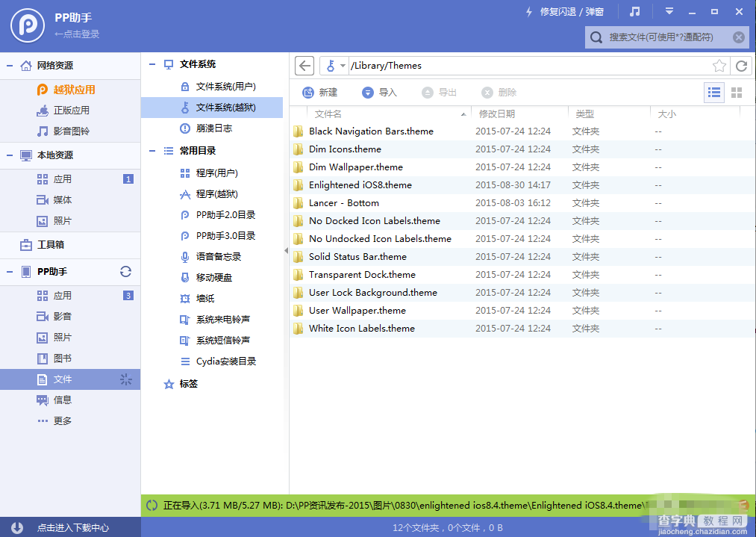The width and height of the screenshot is (756, 537).
Task: Click the 导出 export button
Action: [440, 92]
